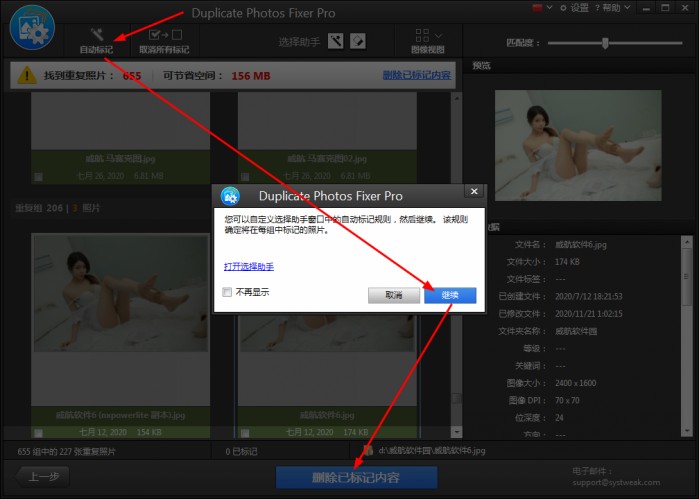Expand the image view dropdown arrow

coord(439,36)
